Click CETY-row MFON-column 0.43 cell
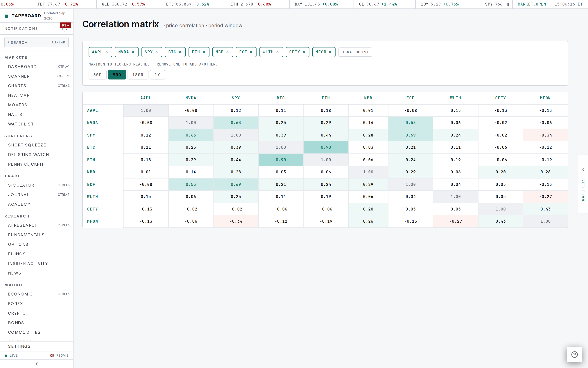588x368 pixels. click(x=546, y=209)
